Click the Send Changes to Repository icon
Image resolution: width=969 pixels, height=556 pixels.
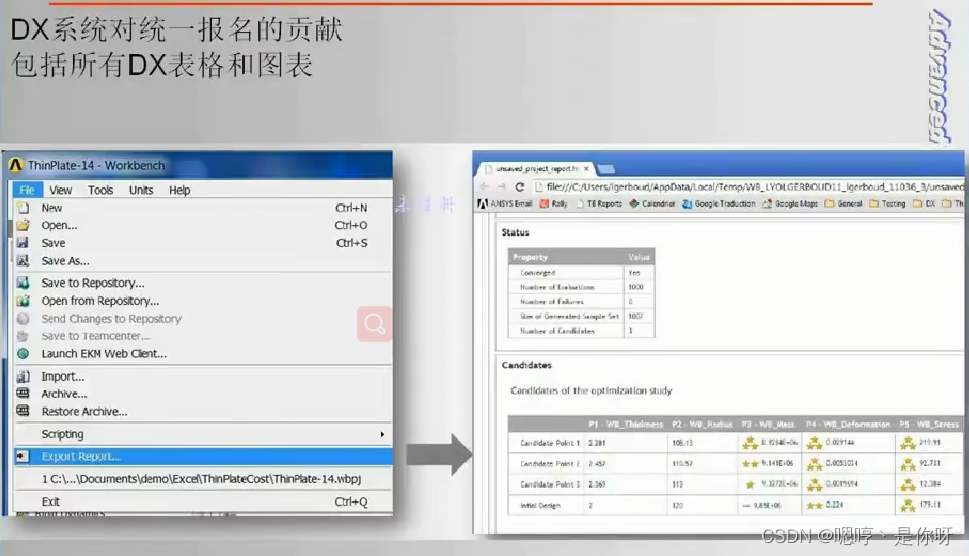pyautogui.click(x=23, y=319)
